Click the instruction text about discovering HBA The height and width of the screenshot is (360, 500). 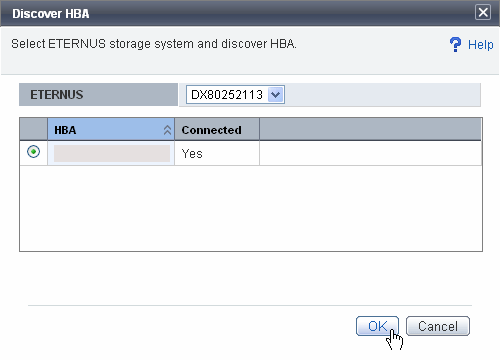(154, 44)
